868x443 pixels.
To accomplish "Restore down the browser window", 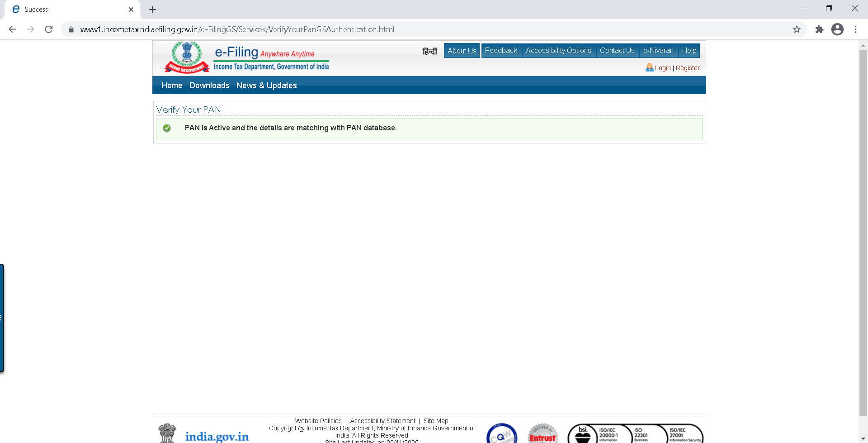I will (x=829, y=9).
